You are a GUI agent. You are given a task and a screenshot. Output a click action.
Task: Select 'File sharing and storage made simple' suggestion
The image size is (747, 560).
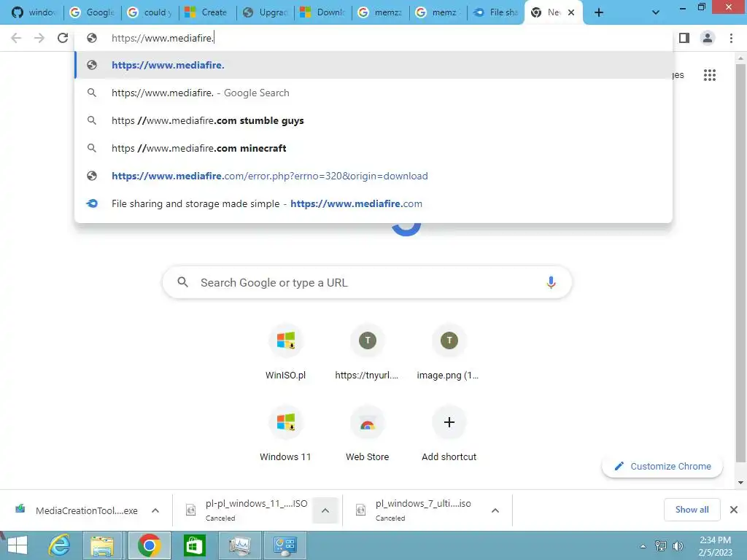pyautogui.click(x=374, y=203)
